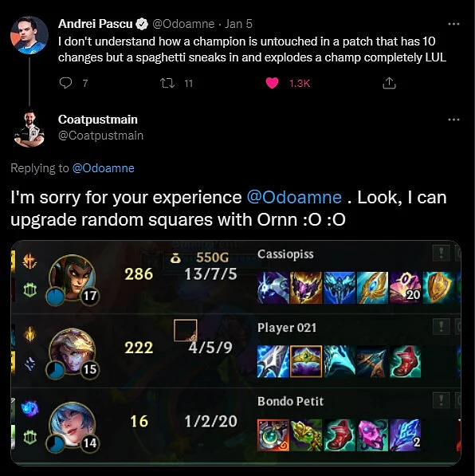Click Cassiopiss's item showing stack 20
This screenshot has width=475, height=476.
[x=405, y=288]
